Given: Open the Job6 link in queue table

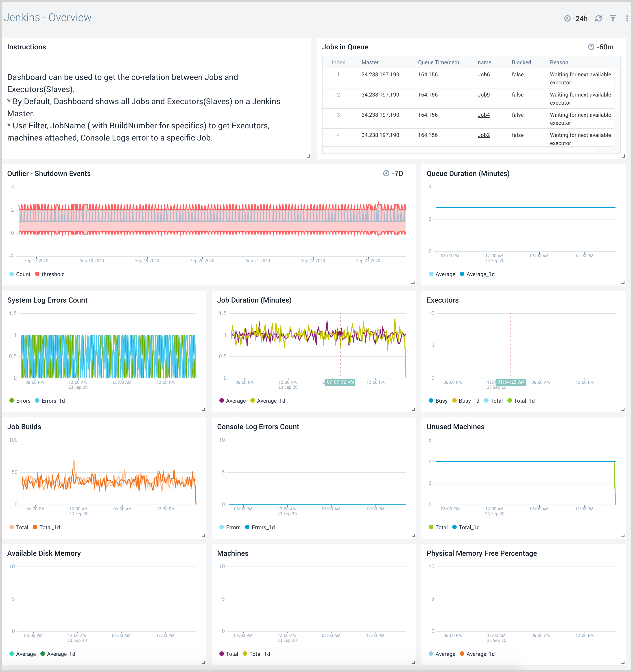Looking at the screenshot, I should click(x=483, y=74).
